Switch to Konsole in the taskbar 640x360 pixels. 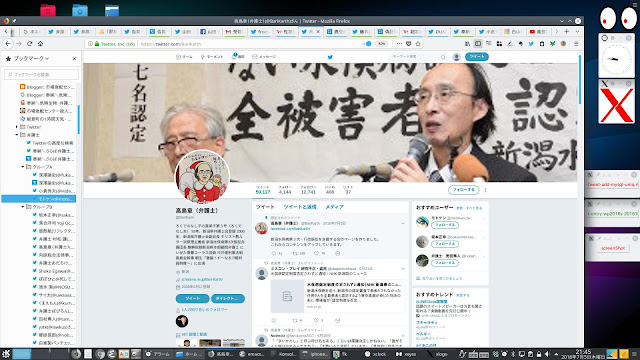click(x=284, y=354)
